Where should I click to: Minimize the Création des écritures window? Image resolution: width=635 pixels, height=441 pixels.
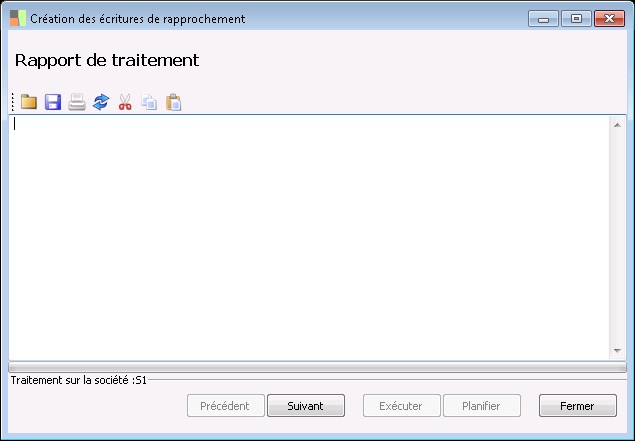click(543, 19)
